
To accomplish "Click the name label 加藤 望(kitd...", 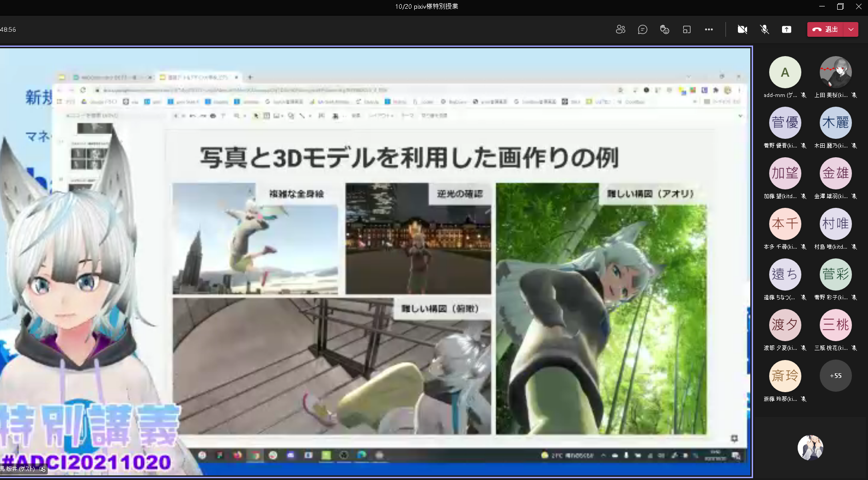I will (x=780, y=196).
